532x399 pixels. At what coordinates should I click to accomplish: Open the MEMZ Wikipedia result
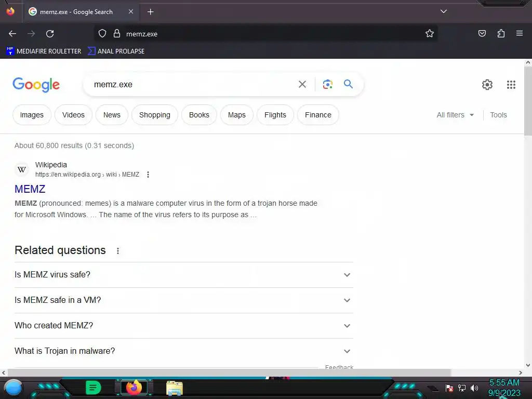point(30,189)
